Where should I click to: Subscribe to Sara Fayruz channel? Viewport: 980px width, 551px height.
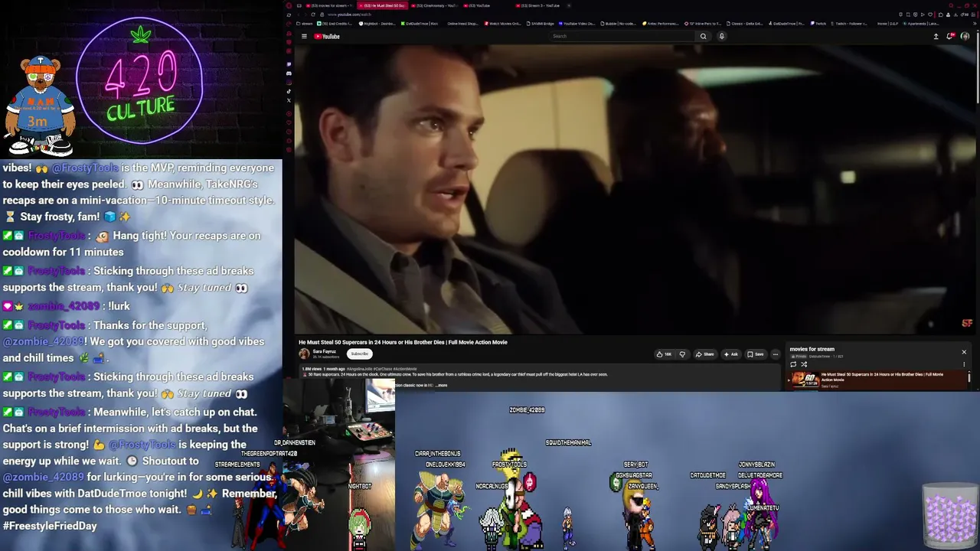pyautogui.click(x=359, y=354)
